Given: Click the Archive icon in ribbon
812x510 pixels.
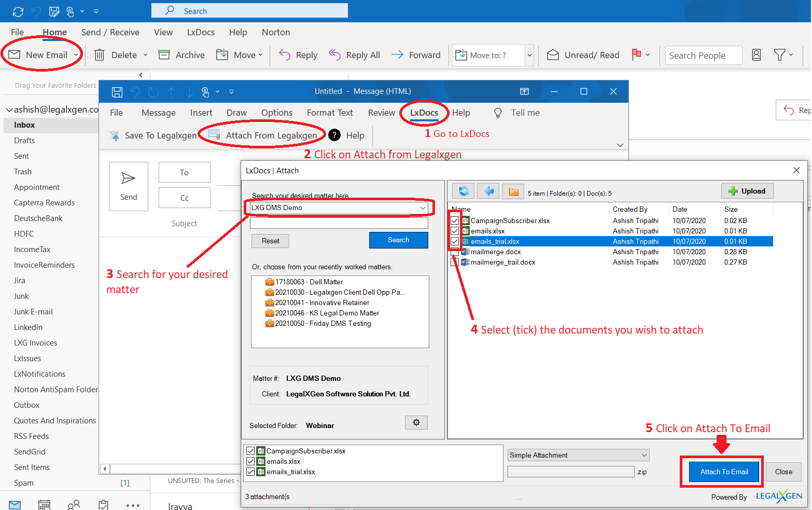Looking at the screenshot, I should point(164,55).
